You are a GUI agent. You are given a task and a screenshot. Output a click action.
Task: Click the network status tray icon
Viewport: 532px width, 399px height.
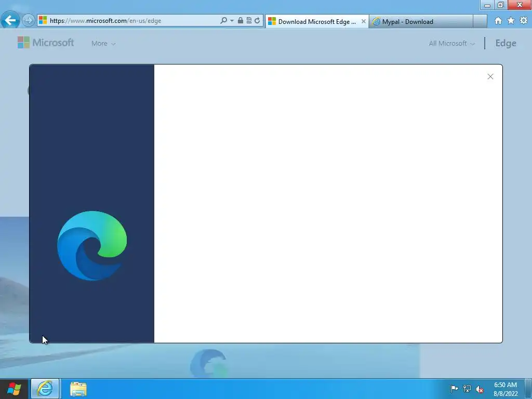click(467, 389)
